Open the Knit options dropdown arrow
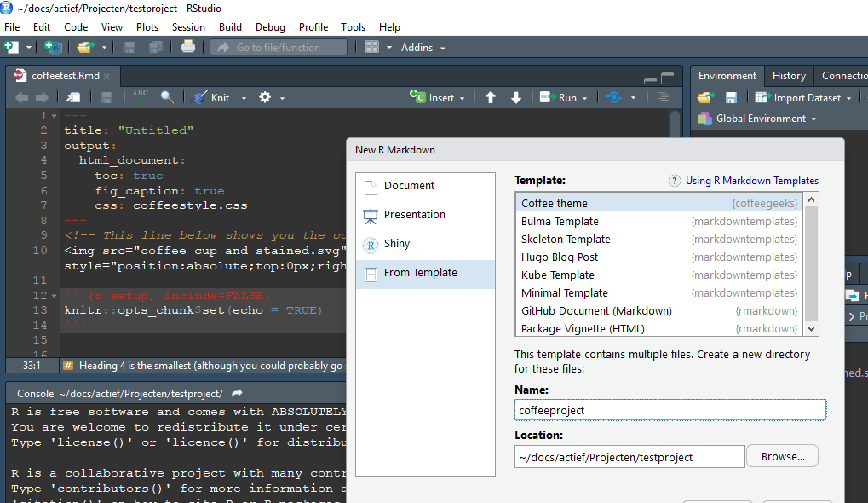This screenshot has width=868, height=503. pos(244,98)
